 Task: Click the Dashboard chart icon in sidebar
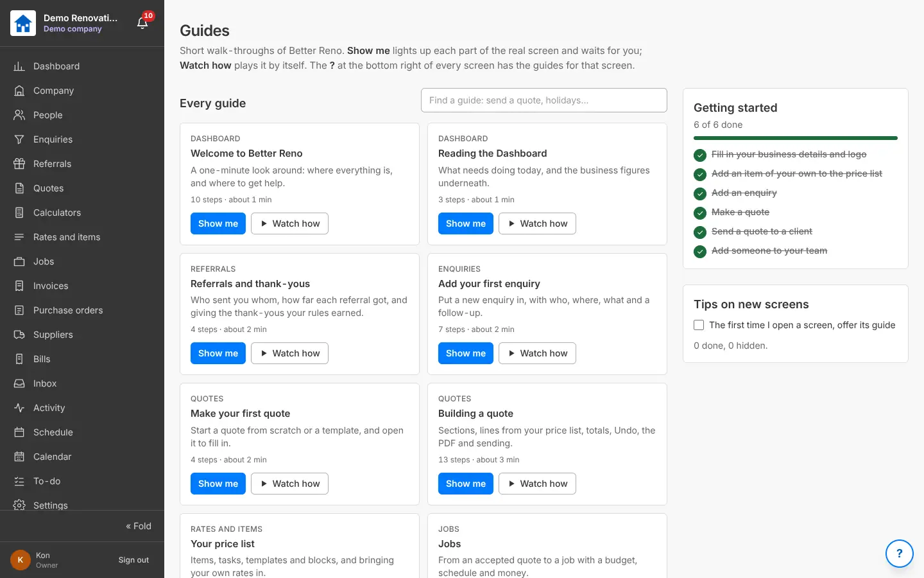point(19,66)
